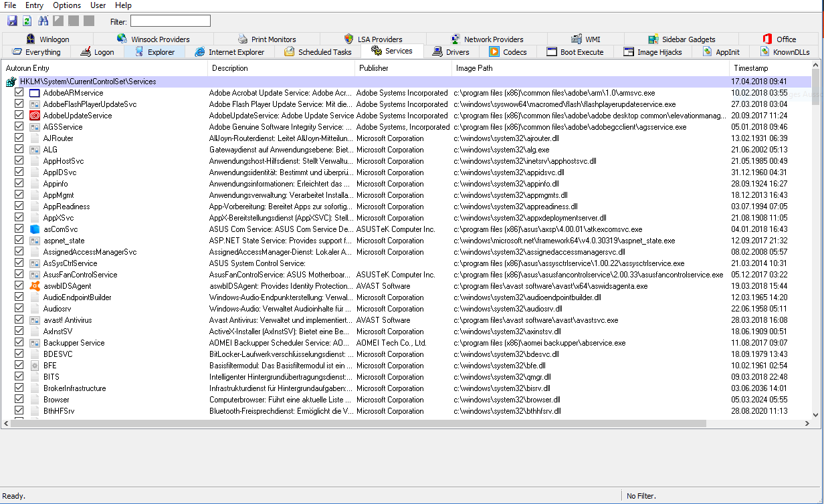Click the vertical scrollbar down arrow
824x504 pixels.
[x=815, y=414]
